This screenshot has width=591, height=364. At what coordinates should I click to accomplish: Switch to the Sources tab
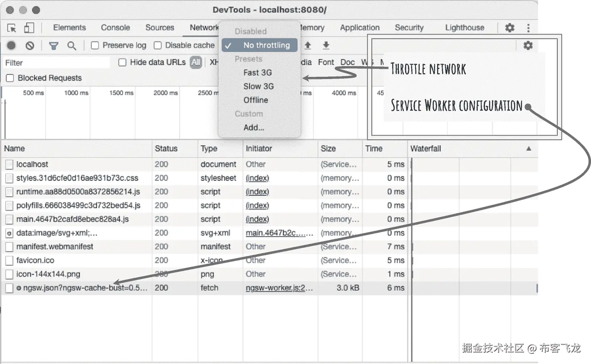[x=160, y=28]
